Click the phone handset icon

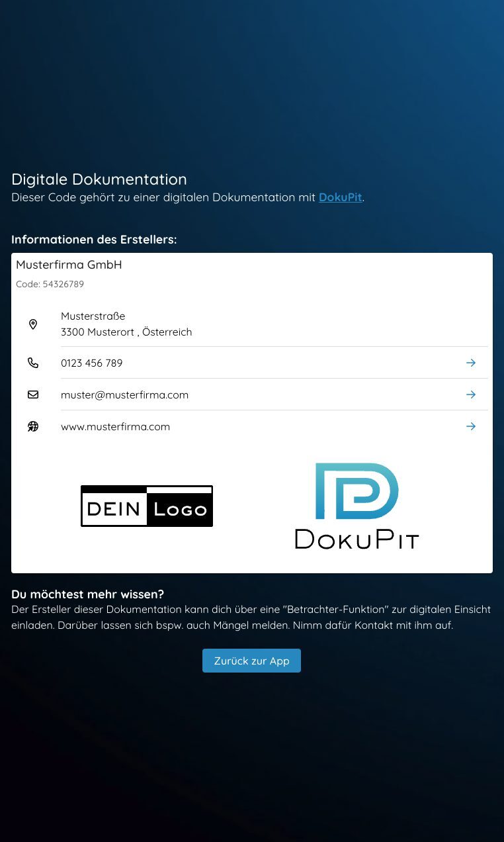[33, 363]
